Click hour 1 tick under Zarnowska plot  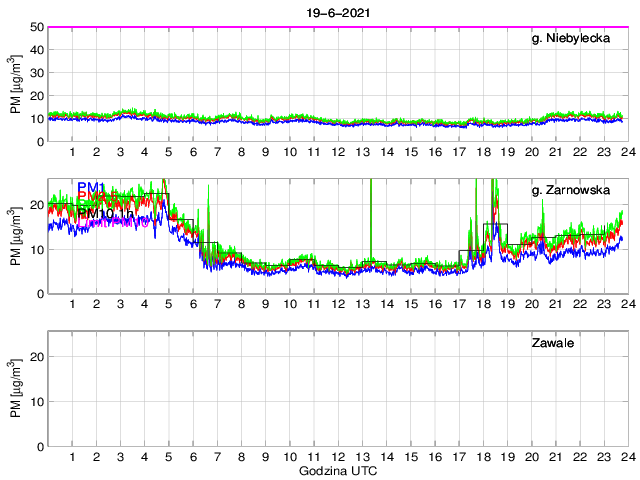point(72,304)
